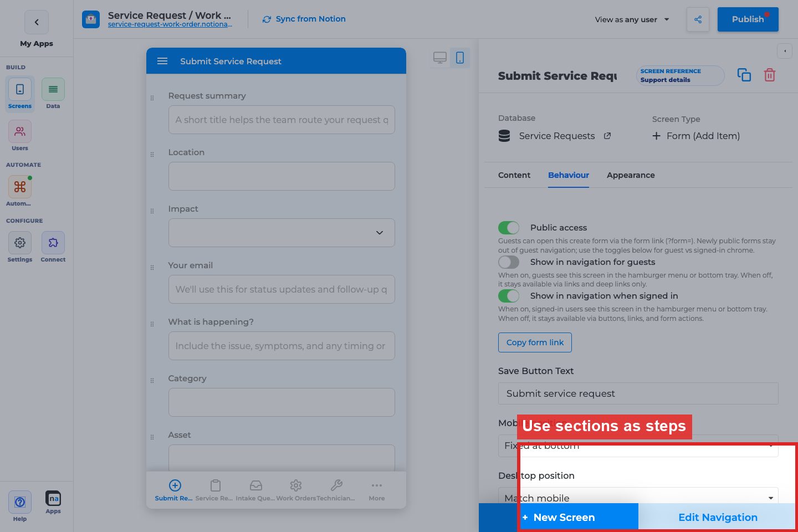The image size is (798, 532).
Task: Click the Save Button Text field
Action: coord(638,393)
